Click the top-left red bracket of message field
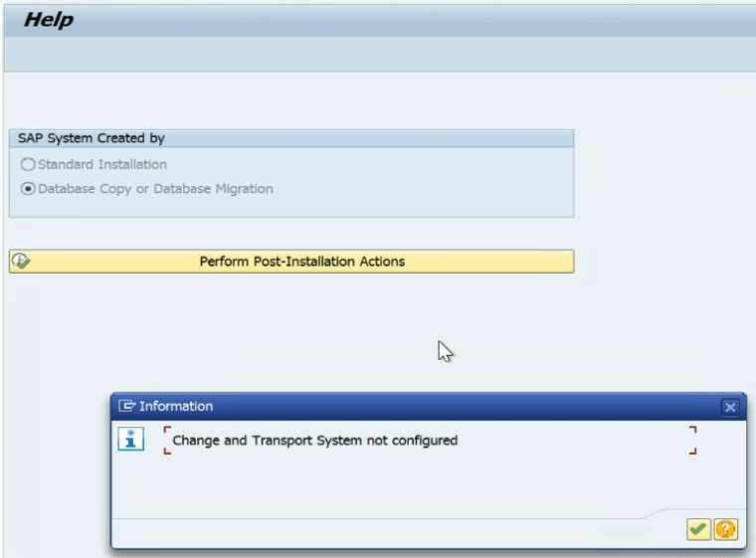The height and width of the screenshot is (558, 756). (x=167, y=430)
